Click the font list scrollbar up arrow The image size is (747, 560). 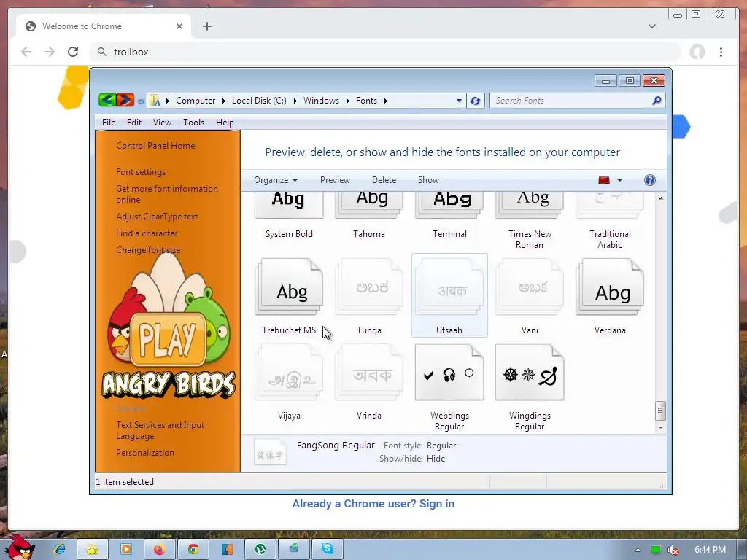(x=660, y=198)
